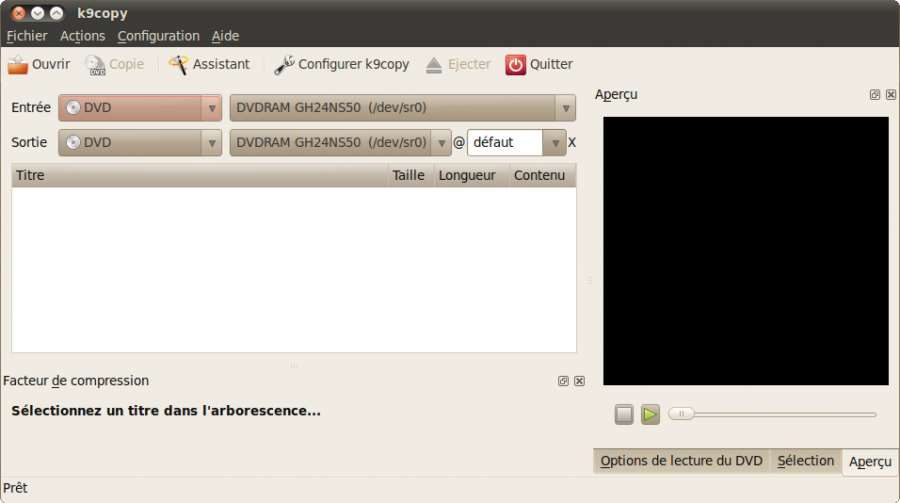This screenshot has height=503, width=900.
Task: Sort by the Taille column header
Action: (411, 175)
